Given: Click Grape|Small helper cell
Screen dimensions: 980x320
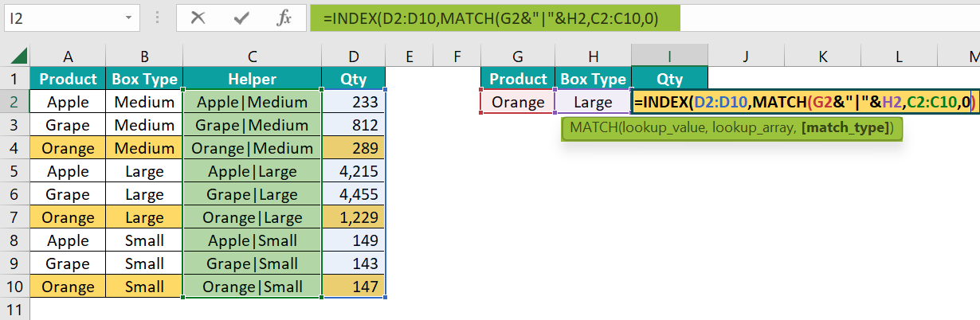Looking at the screenshot, I should tap(253, 263).
